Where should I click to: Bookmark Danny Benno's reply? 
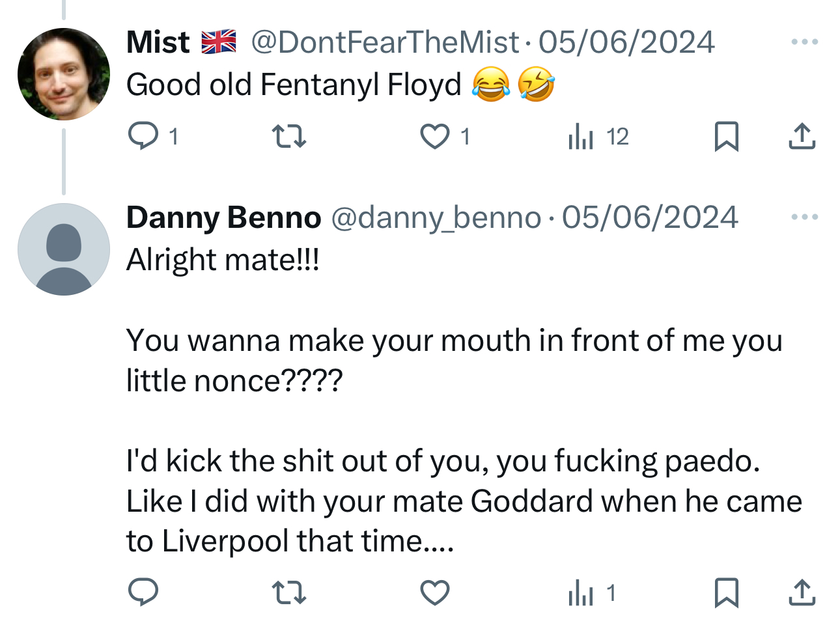tap(726, 592)
